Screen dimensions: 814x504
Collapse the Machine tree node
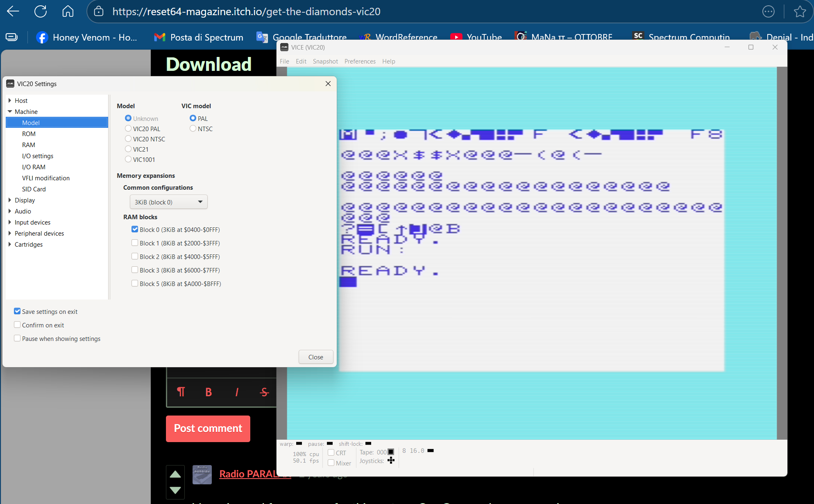pyautogui.click(x=10, y=111)
